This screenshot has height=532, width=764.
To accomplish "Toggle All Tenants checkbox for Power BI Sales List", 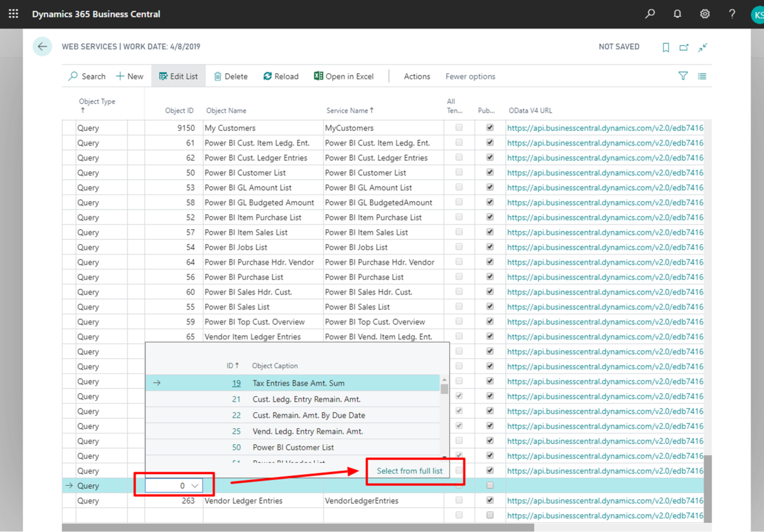I will (459, 307).
